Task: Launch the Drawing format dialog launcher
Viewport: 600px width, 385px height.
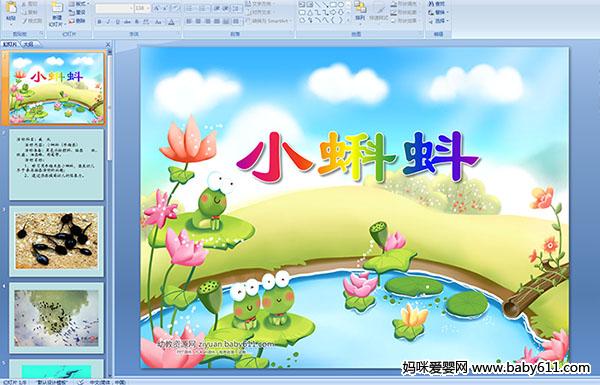Action: pyautogui.click(x=421, y=34)
